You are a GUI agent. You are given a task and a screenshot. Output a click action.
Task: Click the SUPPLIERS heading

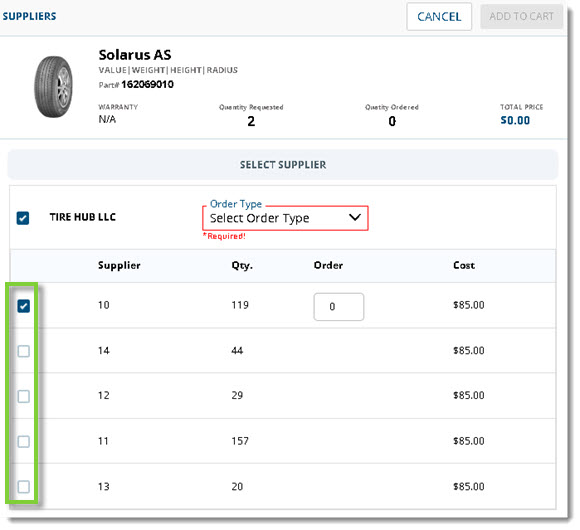coord(30,16)
